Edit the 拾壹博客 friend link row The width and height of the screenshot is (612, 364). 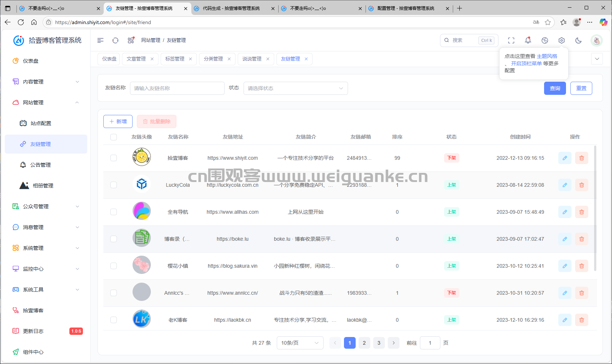[x=565, y=158]
